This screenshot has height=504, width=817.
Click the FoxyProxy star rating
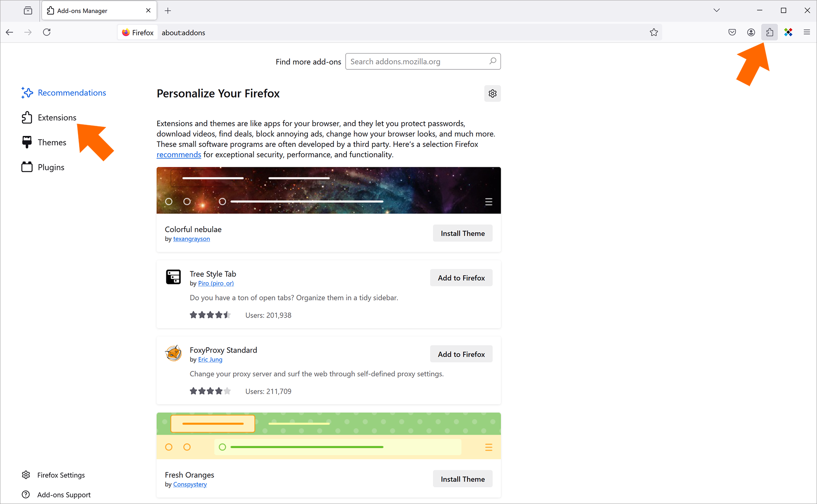210,391
